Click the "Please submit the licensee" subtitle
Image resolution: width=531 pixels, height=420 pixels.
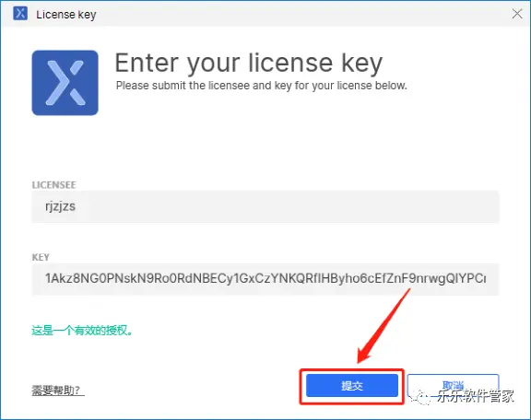pos(262,86)
